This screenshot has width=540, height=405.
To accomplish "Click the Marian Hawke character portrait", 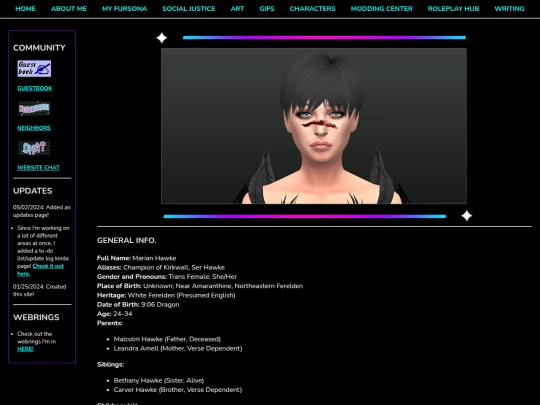I will tap(314, 126).
